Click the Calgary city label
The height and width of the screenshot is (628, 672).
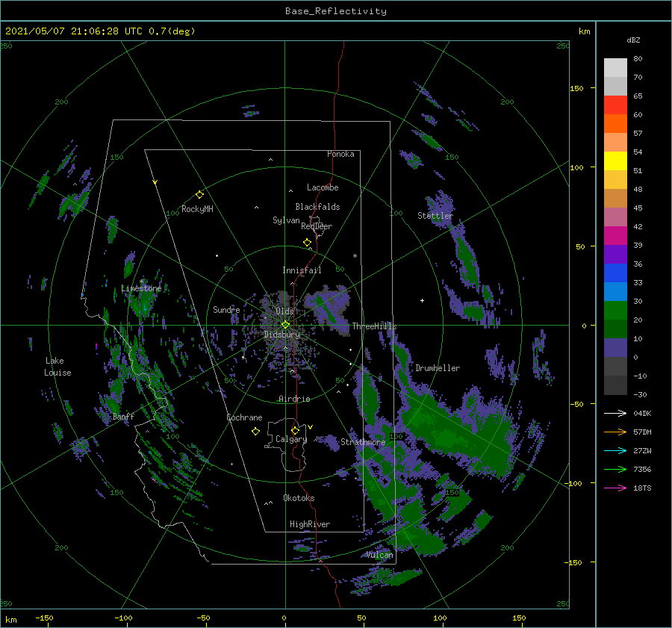[291, 439]
